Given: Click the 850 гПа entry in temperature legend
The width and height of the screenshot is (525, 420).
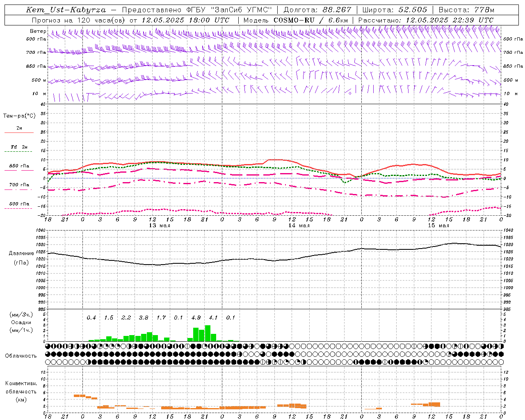Looking at the screenshot, I should click(x=19, y=166).
